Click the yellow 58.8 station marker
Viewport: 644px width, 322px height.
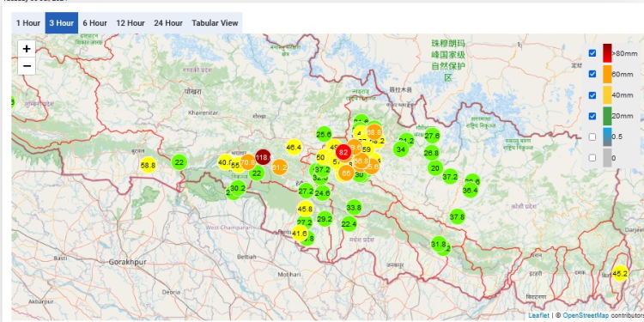pyautogui.click(x=148, y=165)
